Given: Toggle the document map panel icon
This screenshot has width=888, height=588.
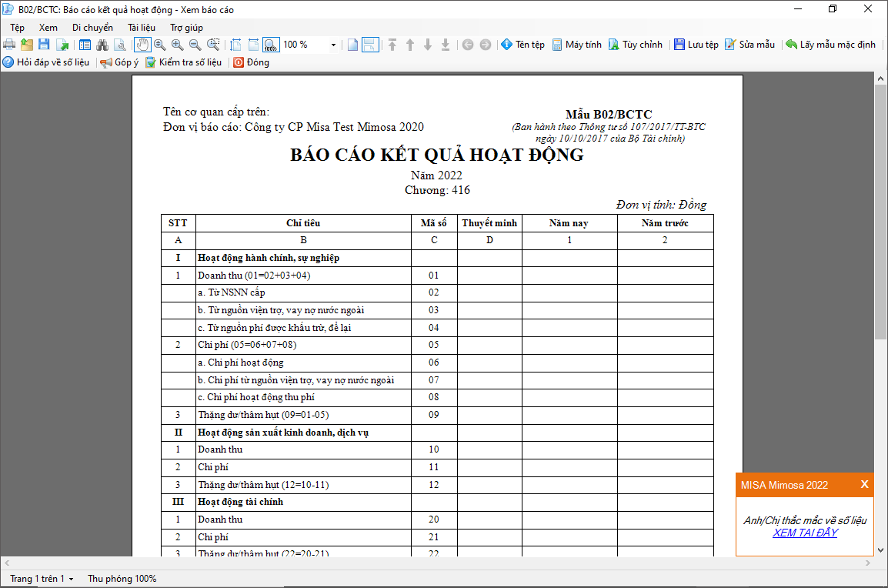Looking at the screenshot, I should [85, 45].
